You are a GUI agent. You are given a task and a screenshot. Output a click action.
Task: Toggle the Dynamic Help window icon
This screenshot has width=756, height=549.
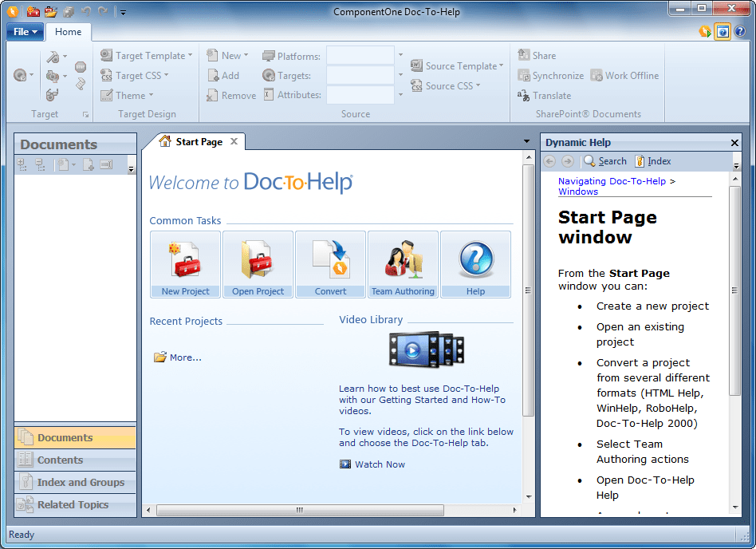tap(723, 32)
